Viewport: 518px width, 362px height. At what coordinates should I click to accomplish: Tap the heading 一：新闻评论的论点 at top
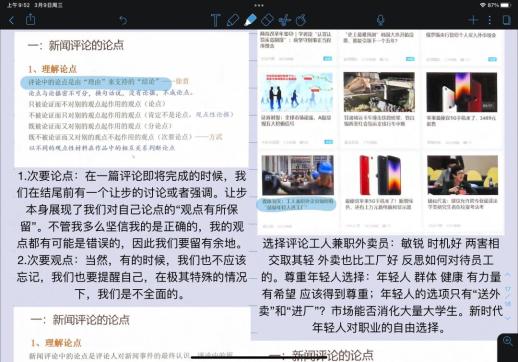point(76,45)
